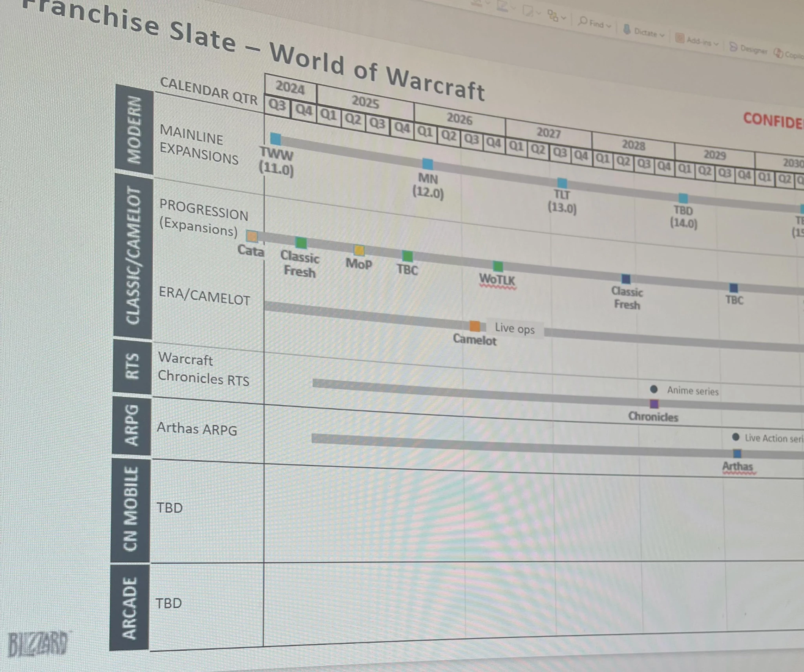Click the "Chronicles" label under purple marker
804x672 pixels.
(653, 416)
